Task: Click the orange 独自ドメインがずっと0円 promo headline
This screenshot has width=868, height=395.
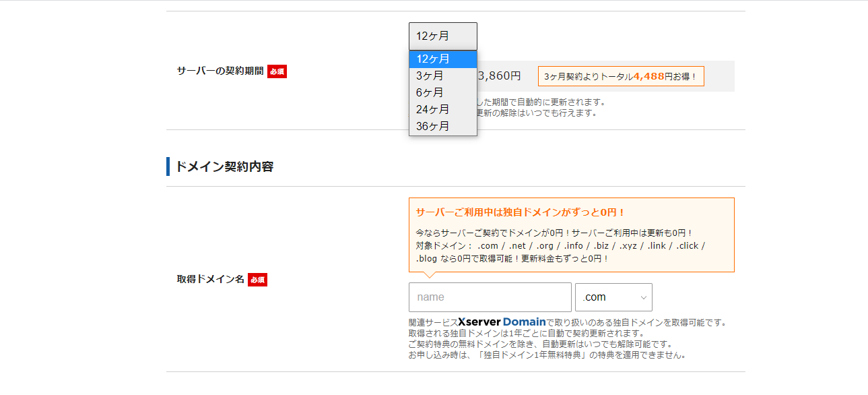Action: click(x=521, y=212)
